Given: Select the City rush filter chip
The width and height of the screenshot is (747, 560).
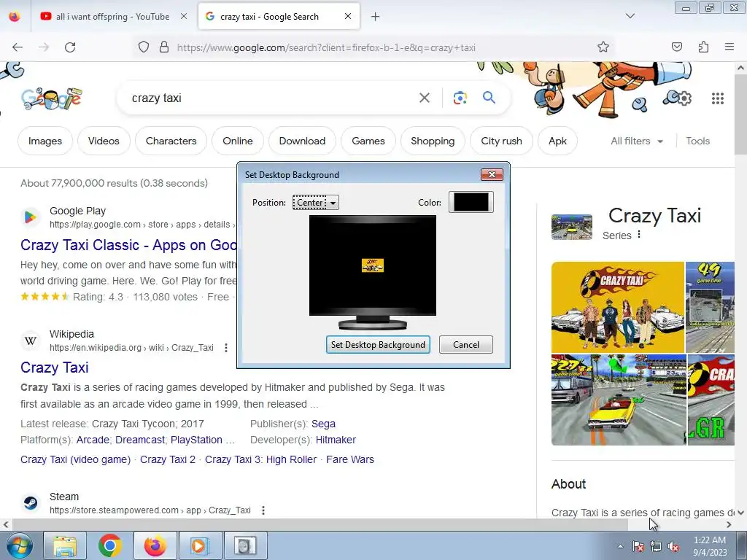Looking at the screenshot, I should tap(501, 141).
